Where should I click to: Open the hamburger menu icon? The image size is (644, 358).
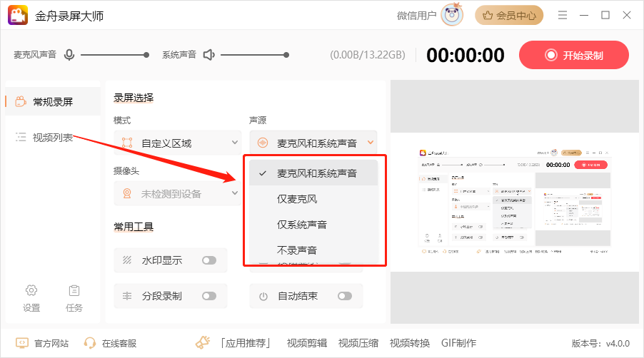(x=563, y=15)
